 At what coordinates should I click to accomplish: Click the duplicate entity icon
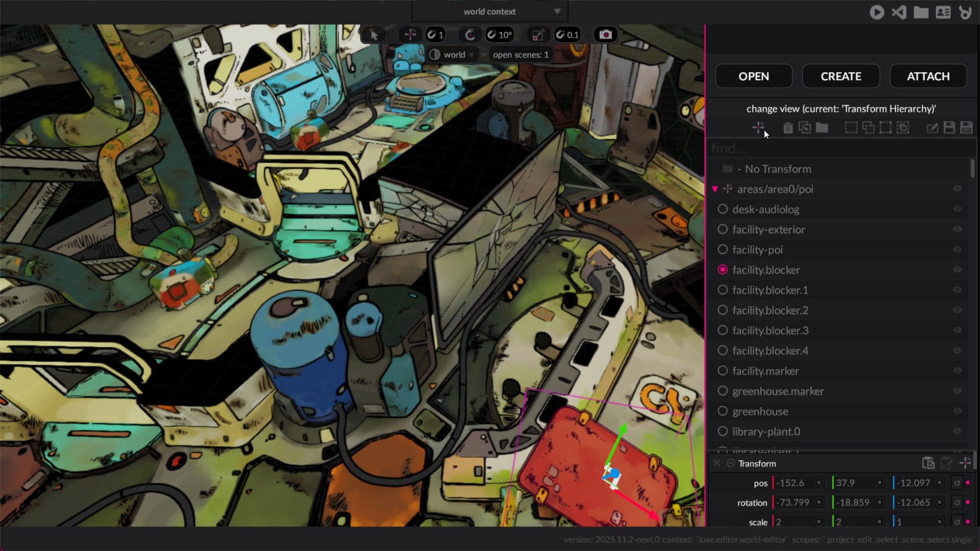pos(805,128)
